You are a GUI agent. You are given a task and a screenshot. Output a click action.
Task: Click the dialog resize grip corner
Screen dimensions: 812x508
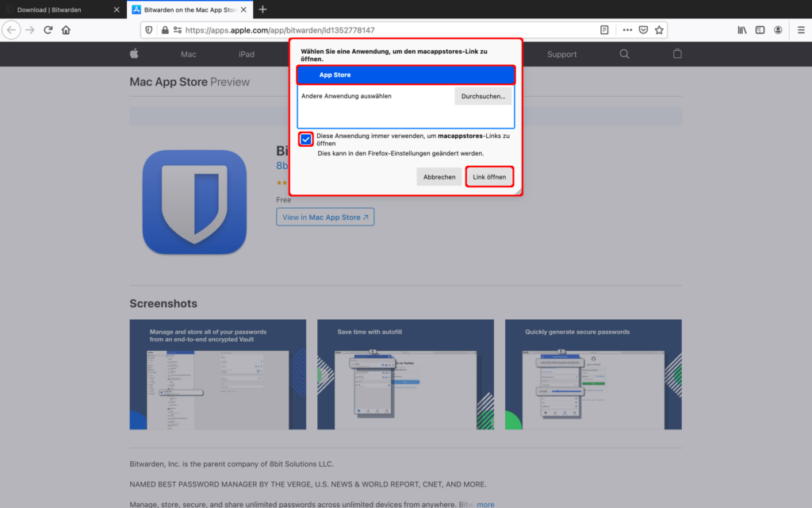coord(518,191)
